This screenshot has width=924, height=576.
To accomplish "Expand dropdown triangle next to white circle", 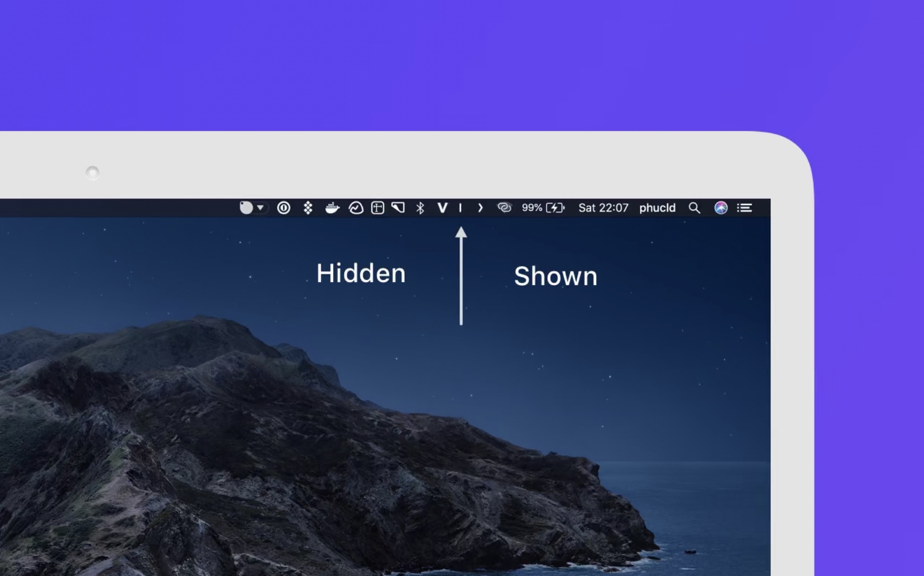I will (x=260, y=208).
